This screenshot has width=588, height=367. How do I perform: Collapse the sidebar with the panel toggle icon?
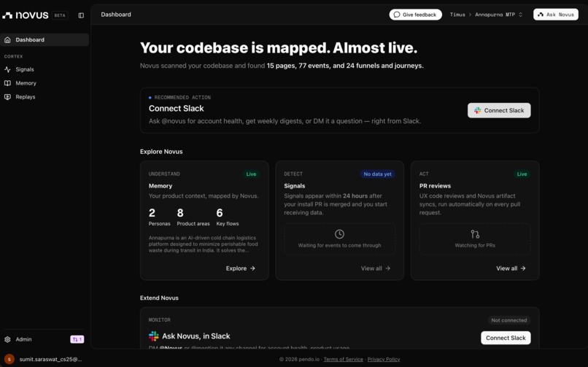point(81,15)
